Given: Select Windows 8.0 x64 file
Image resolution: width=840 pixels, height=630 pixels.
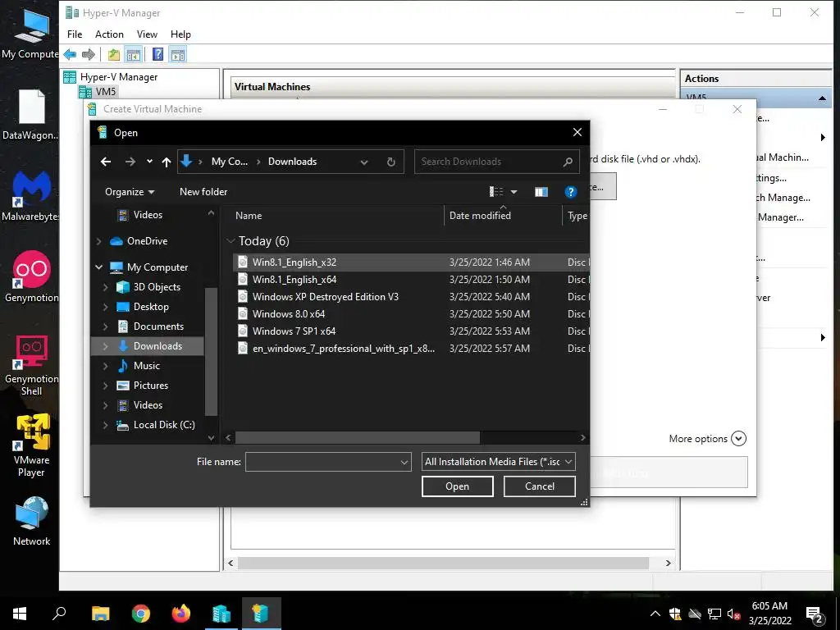Looking at the screenshot, I should (288, 313).
